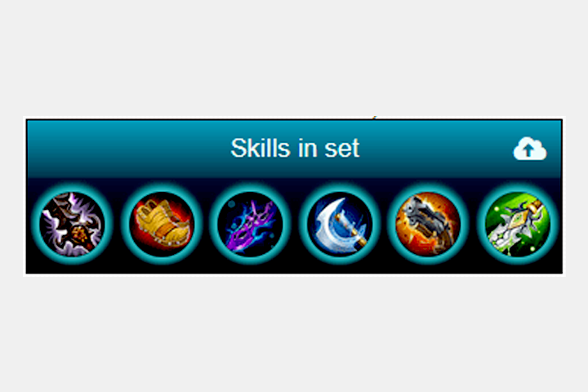
Task: Click the 'Skills in set' header title
Action: click(x=295, y=148)
